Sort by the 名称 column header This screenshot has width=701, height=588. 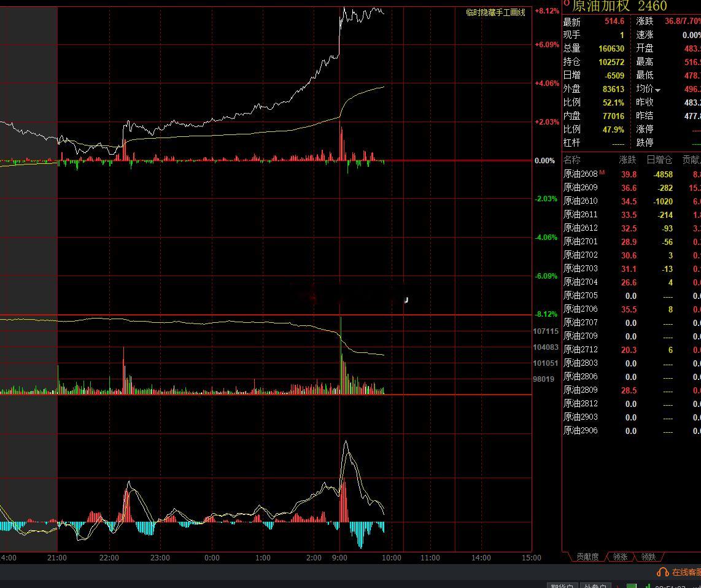[x=572, y=160]
